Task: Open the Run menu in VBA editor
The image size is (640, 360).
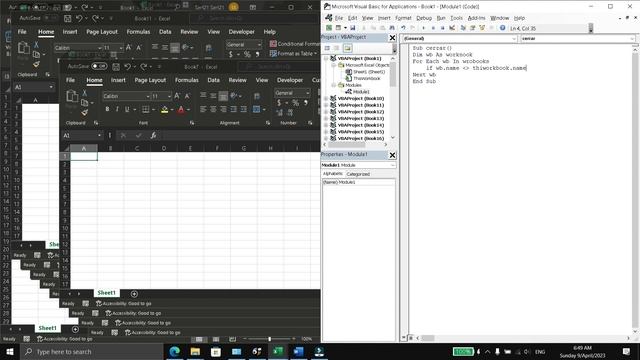Action: pyautogui.click(x=441, y=18)
